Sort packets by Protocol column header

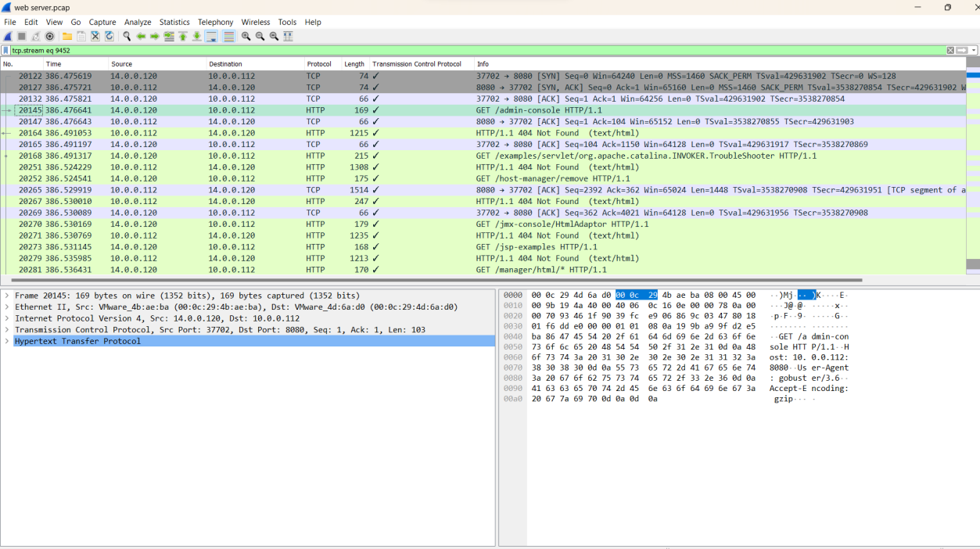coord(318,64)
